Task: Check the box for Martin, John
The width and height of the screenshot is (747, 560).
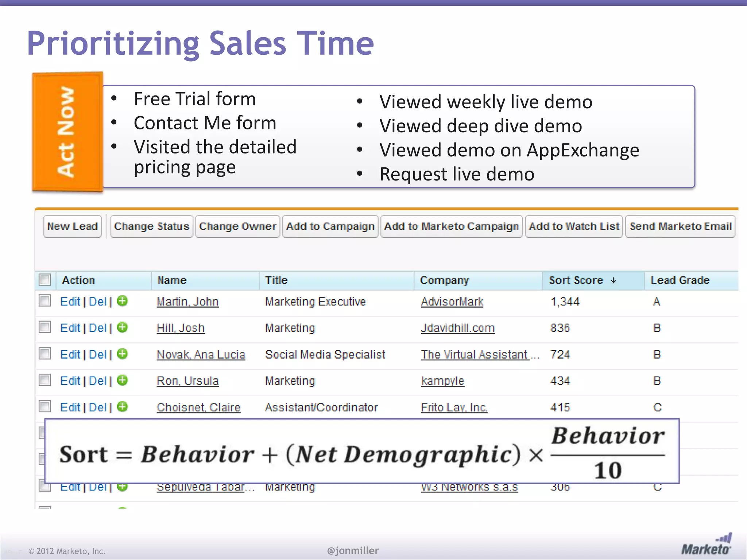Action: [45, 301]
